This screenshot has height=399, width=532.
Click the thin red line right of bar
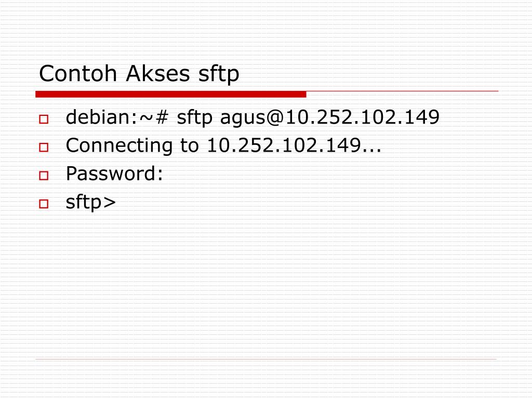[403, 91]
